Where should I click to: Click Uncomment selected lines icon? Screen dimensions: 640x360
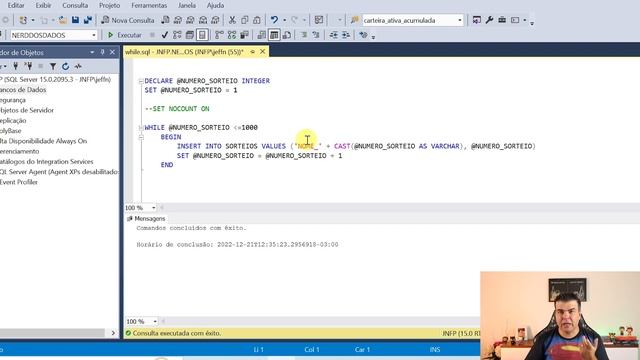pos(316,35)
